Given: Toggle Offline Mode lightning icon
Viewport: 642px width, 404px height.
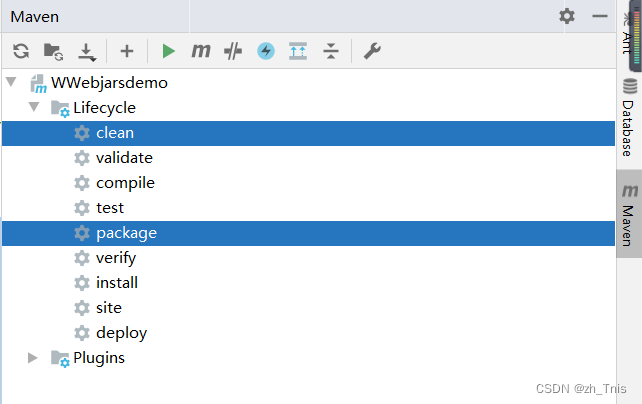Looking at the screenshot, I should click(266, 51).
